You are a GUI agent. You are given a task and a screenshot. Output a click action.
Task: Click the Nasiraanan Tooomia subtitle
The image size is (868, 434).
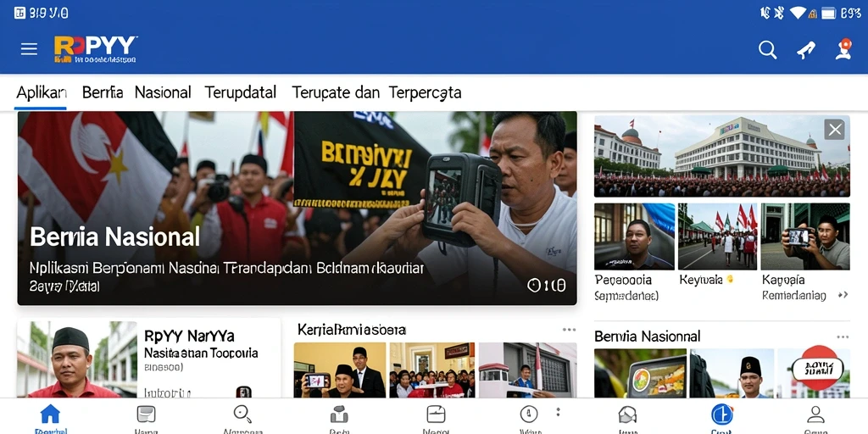[x=201, y=353]
